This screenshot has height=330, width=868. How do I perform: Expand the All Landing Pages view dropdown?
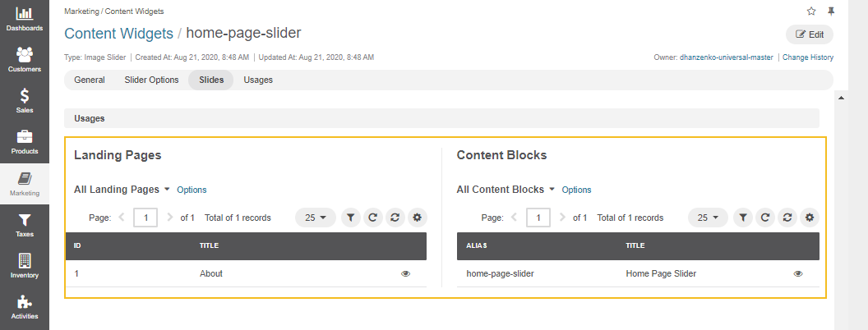[122, 189]
